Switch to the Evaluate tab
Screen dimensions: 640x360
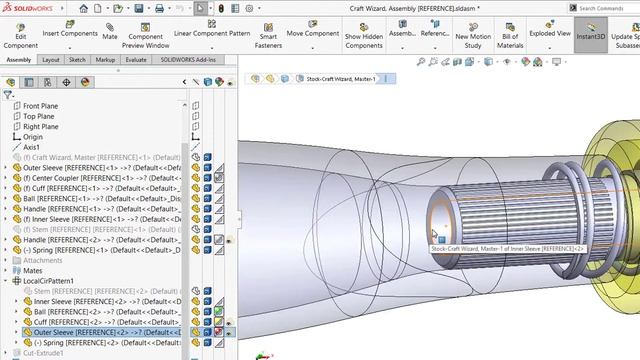[x=136, y=60]
